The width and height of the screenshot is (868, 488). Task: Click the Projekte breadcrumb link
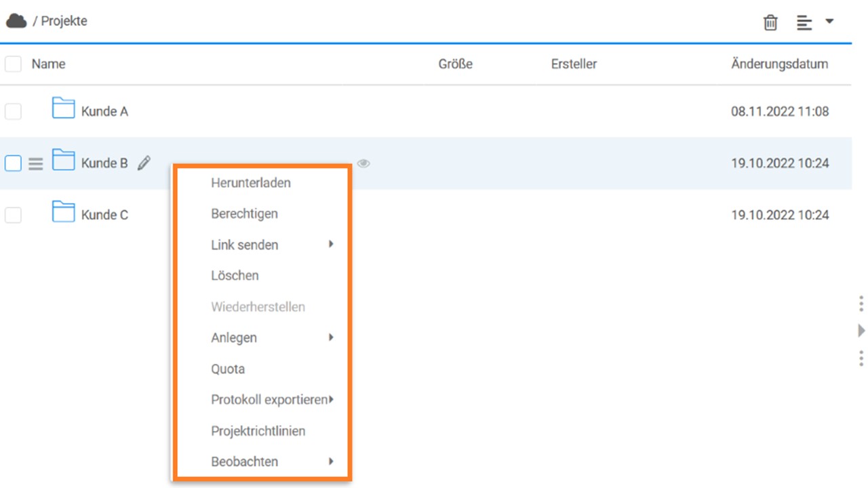coord(64,21)
